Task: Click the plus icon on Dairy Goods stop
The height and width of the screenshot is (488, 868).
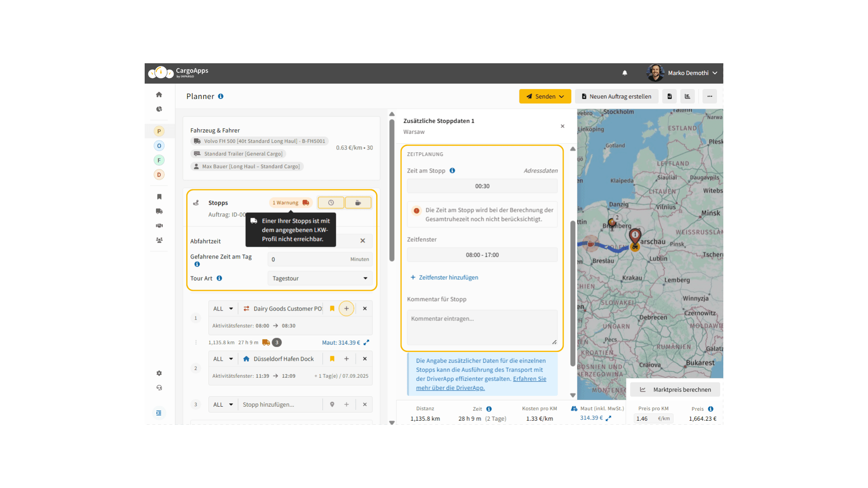Action: point(346,309)
